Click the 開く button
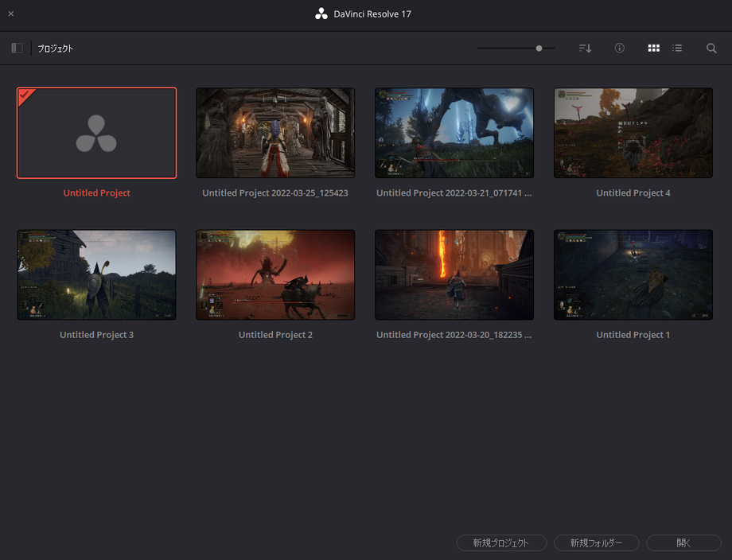 coord(683,542)
